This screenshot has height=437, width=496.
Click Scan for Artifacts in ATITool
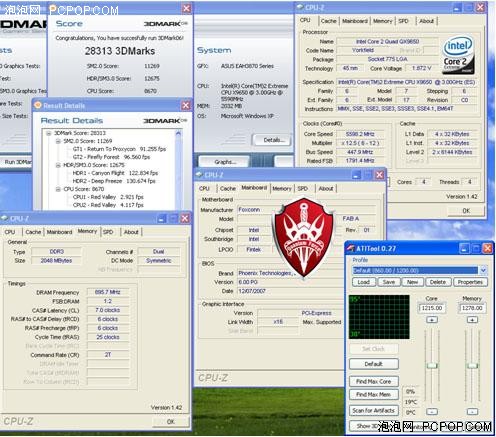coord(374,410)
